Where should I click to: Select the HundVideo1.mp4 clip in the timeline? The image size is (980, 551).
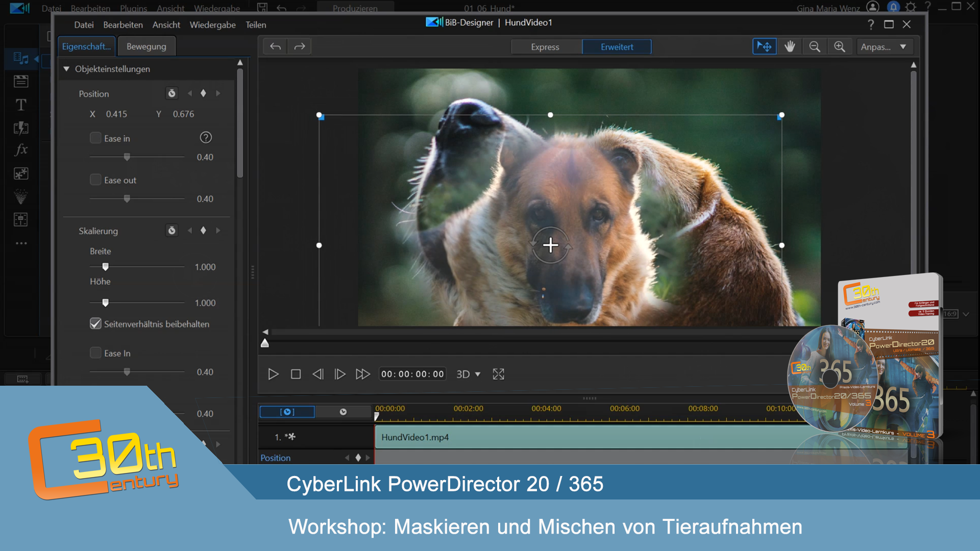510,437
